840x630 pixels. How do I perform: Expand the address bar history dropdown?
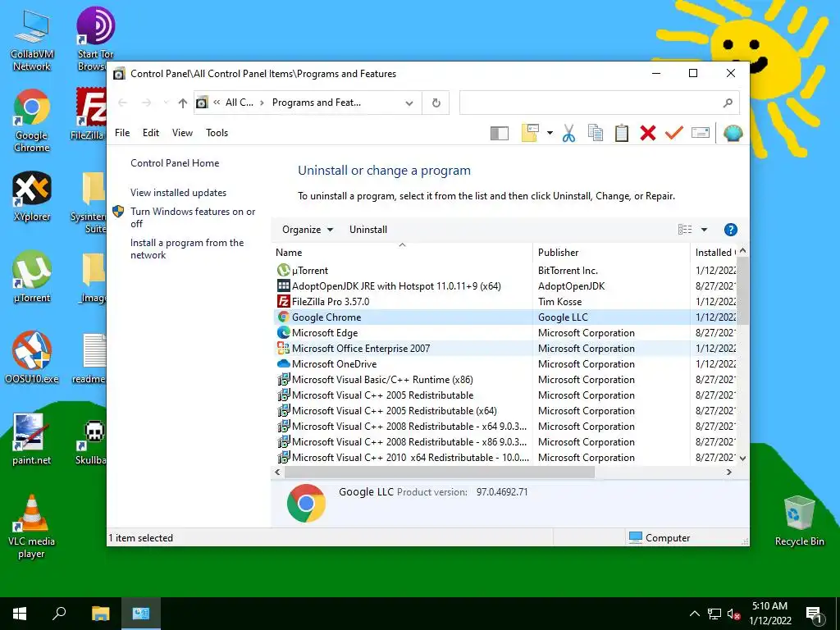pyautogui.click(x=409, y=103)
